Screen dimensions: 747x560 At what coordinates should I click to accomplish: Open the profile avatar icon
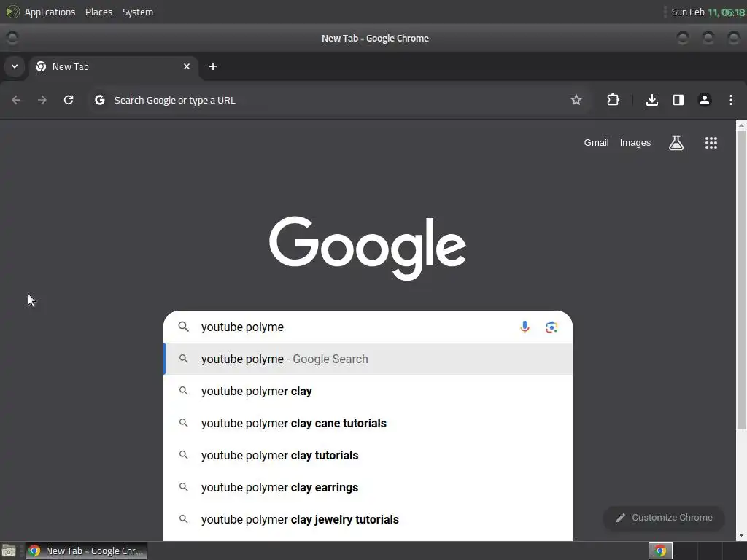[705, 100]
